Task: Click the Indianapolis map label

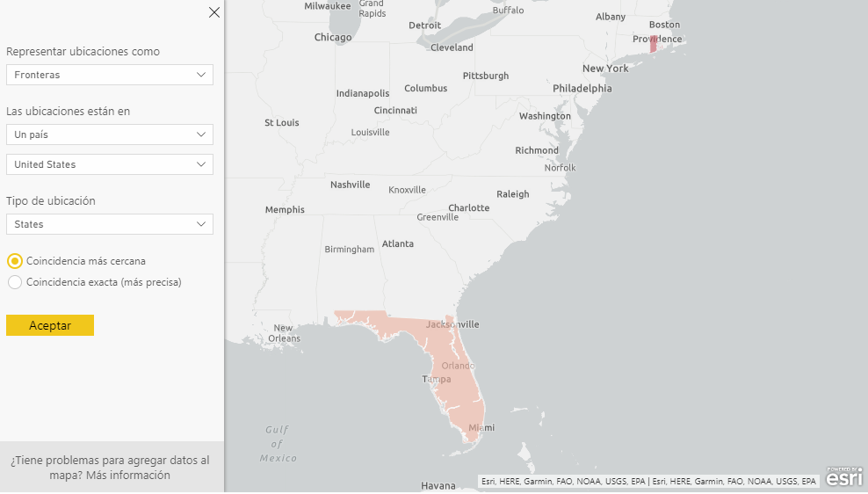Action: tap(363, 93)
